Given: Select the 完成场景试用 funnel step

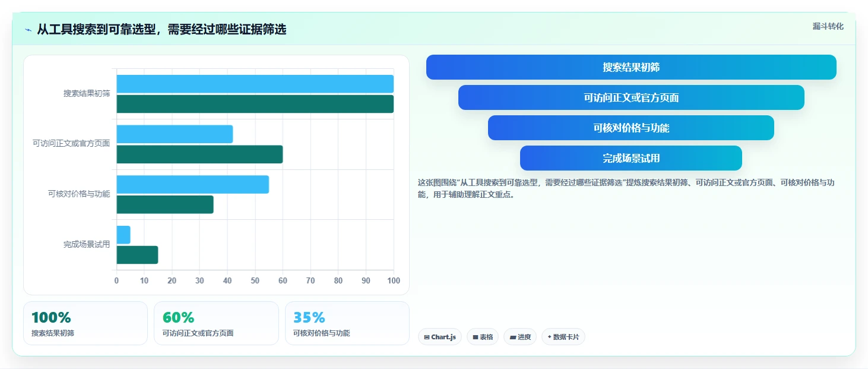Looking at the screenshot, I should 631,158.
